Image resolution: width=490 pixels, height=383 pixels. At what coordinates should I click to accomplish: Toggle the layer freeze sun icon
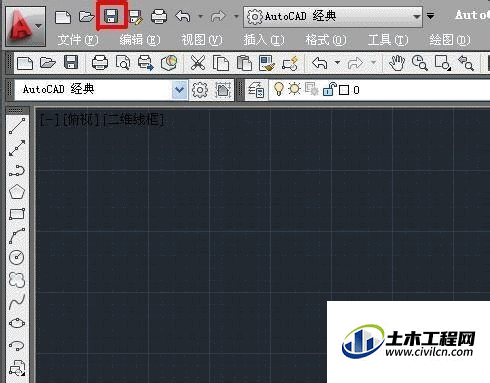pos(294,89)
